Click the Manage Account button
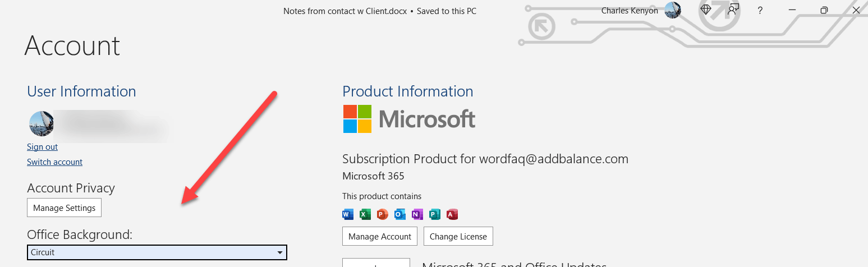868x267 pixels. [x=380, y=236]
